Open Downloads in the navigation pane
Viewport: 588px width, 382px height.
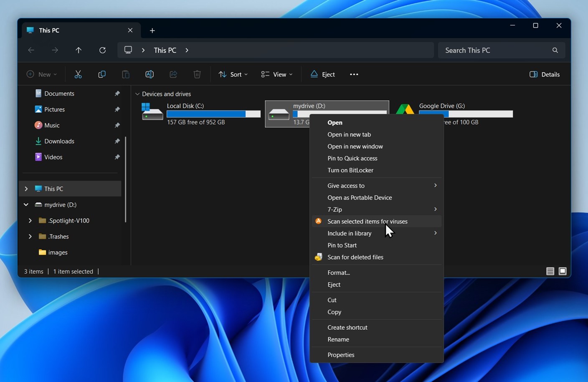[59, 141]
